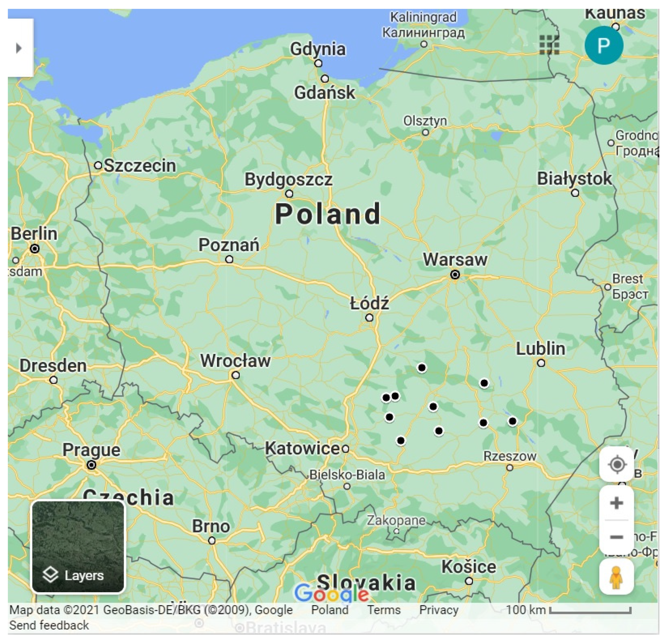Viewport: 667px width, 644px height.
Task: Click the show my location button
Action: tap(617, 464)
